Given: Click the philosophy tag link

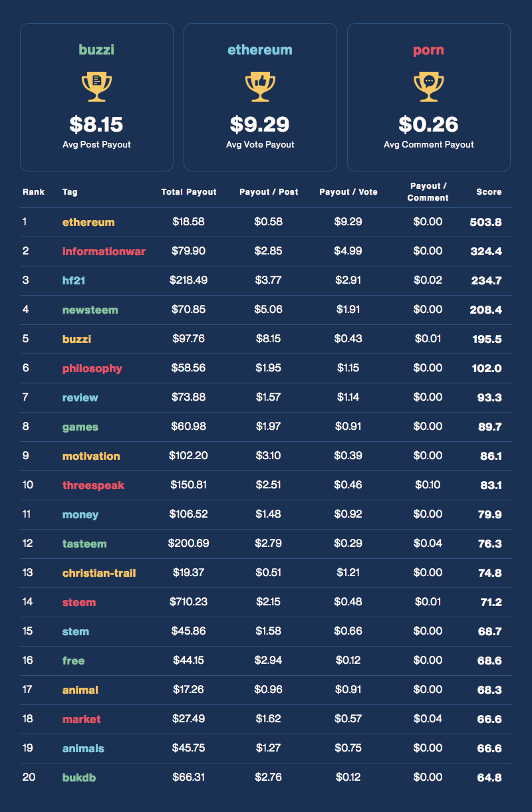Looking at the screenshot, I should click(92, 368).
